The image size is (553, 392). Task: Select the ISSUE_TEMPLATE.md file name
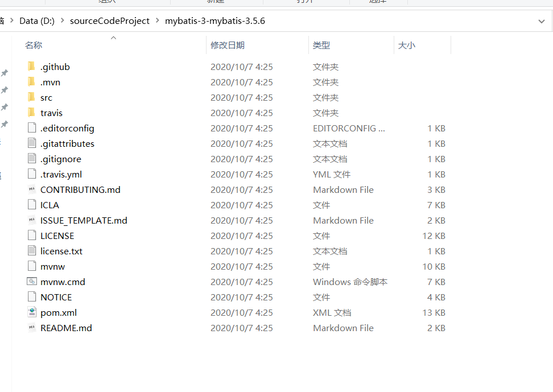84,221
